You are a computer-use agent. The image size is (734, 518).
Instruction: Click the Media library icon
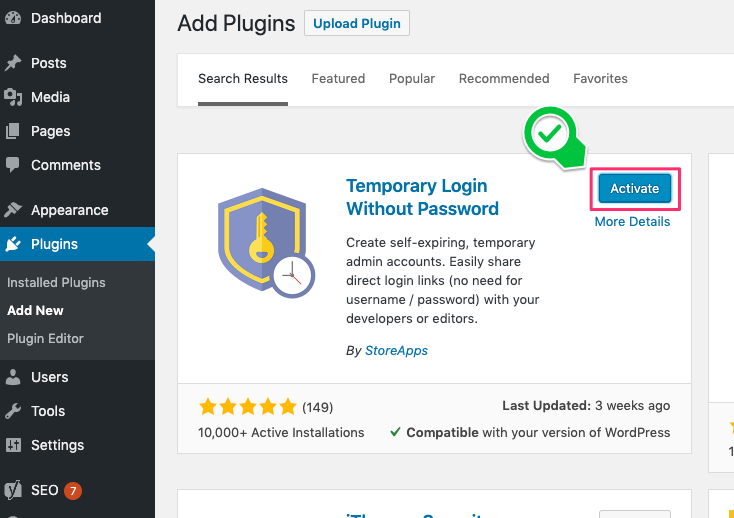pos(13,97)
